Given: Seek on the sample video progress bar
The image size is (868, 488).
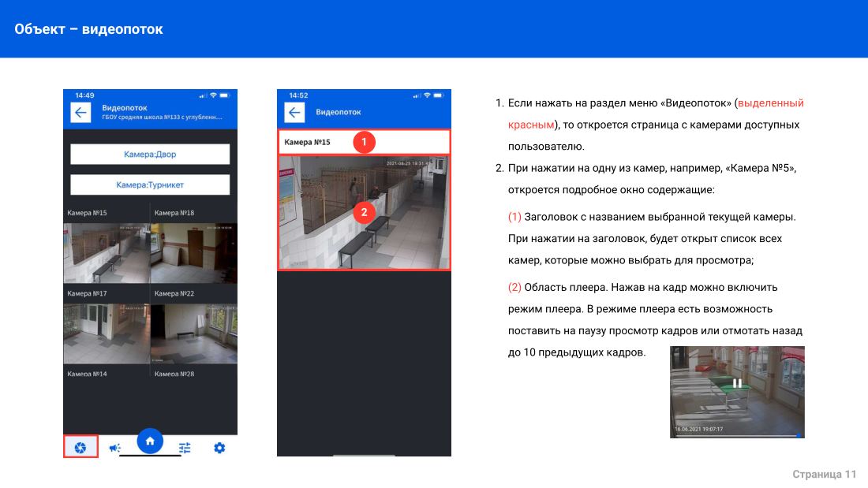Looking at the screenshot, I should pyautogui.click(x=737, y=436).
